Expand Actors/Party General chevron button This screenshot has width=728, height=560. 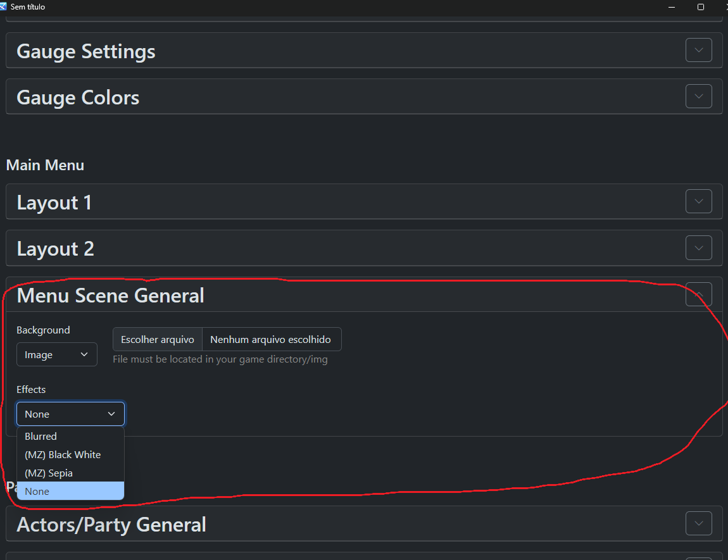click(698, 523)
